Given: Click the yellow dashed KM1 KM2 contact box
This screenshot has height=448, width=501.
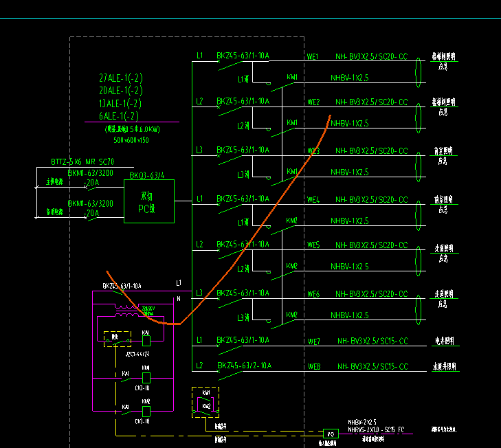Looking at the screenshot, I should [x=205, y=402].
